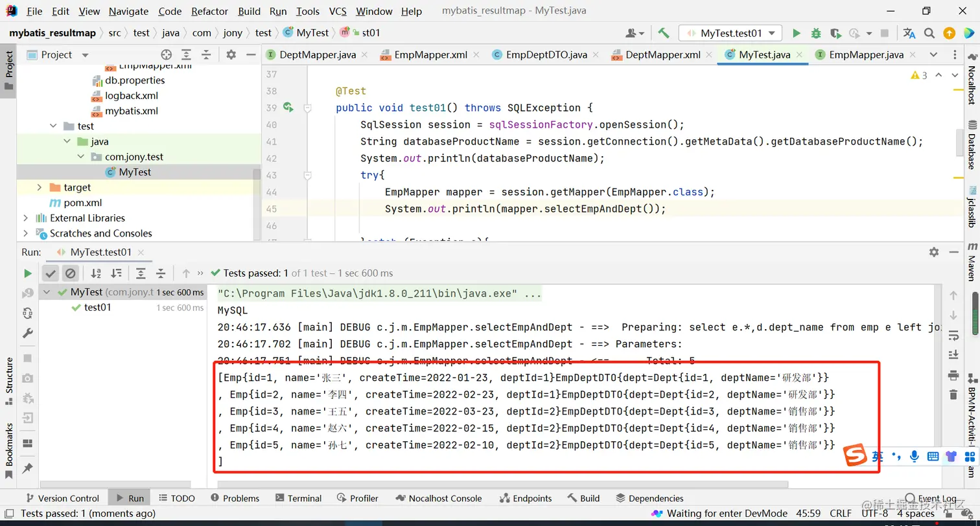Click the orange IDE update icon
This screenshot has height=526, width=980.
tap(949, 33)
